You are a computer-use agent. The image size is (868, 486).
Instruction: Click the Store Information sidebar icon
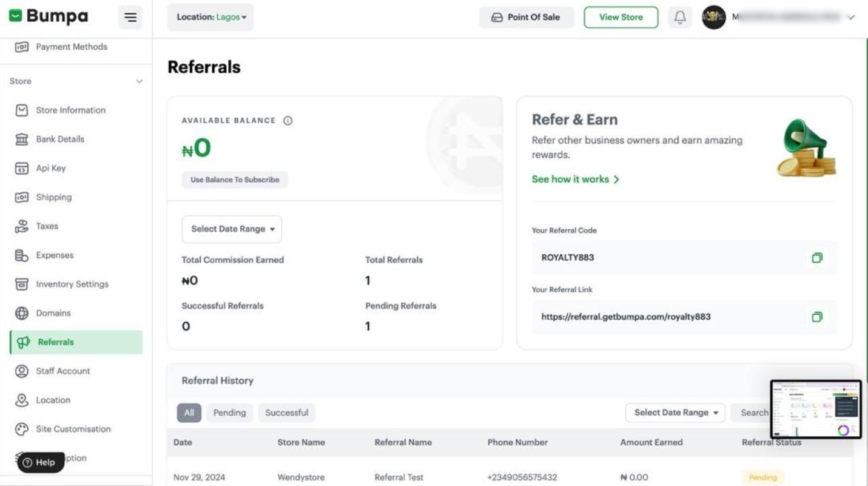coord(22,110)
